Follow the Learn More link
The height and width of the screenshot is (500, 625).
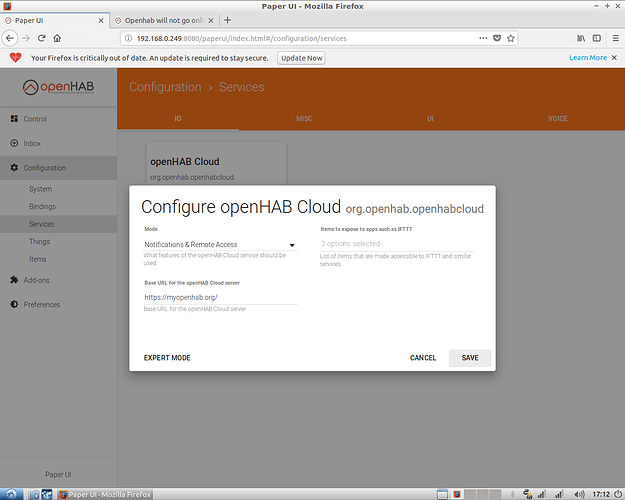click(588, 58)
